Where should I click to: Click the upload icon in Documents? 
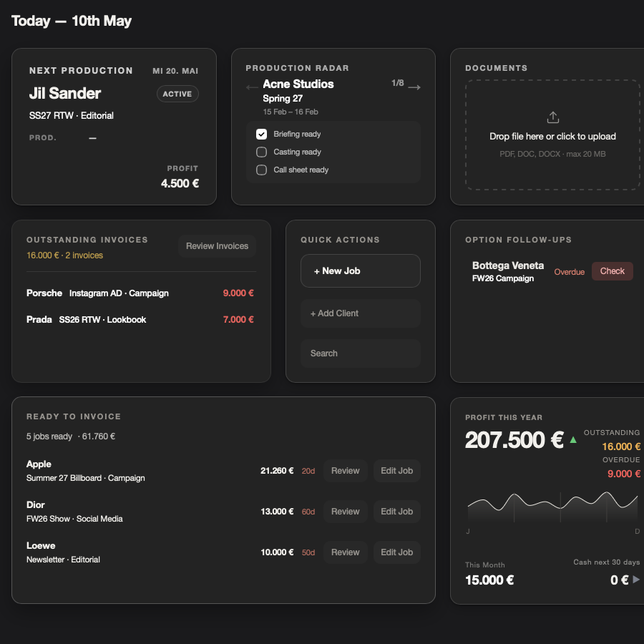coord(553,117)
